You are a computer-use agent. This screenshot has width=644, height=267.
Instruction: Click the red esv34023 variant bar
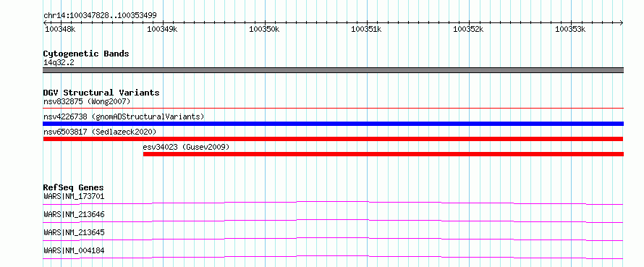pos(384,154)
